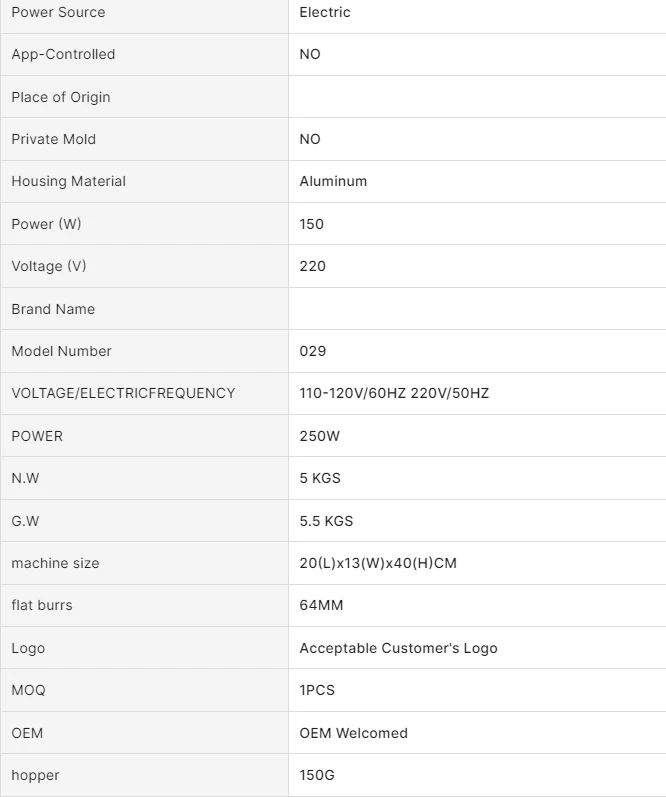Select the hopper 150G value

click(317, 775)
